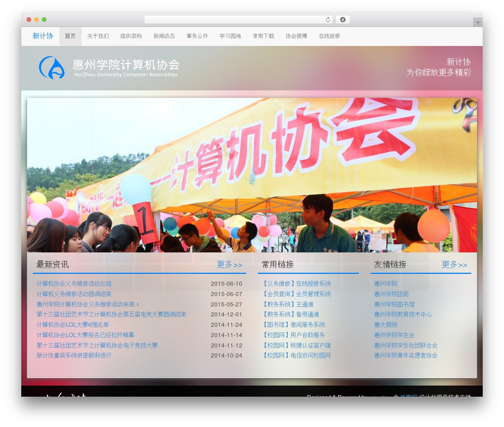Click the browser address bar
504x427 pixels.
[238, 20]
